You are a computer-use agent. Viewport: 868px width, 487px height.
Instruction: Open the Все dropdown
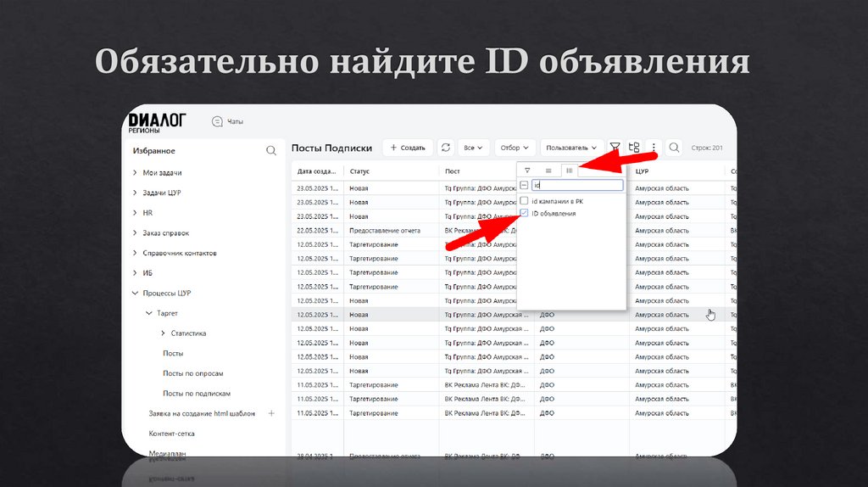click(x=473, y=148)
